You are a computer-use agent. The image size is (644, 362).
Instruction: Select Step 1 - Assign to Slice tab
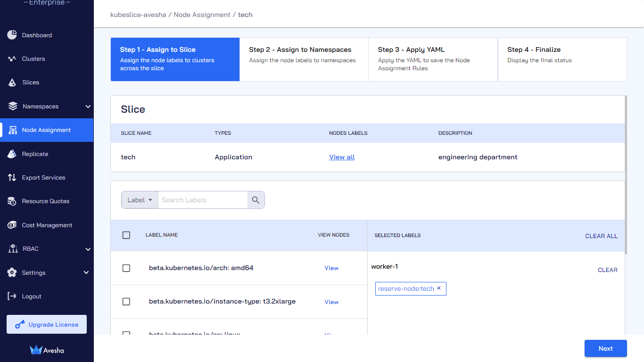pos(175,59)
